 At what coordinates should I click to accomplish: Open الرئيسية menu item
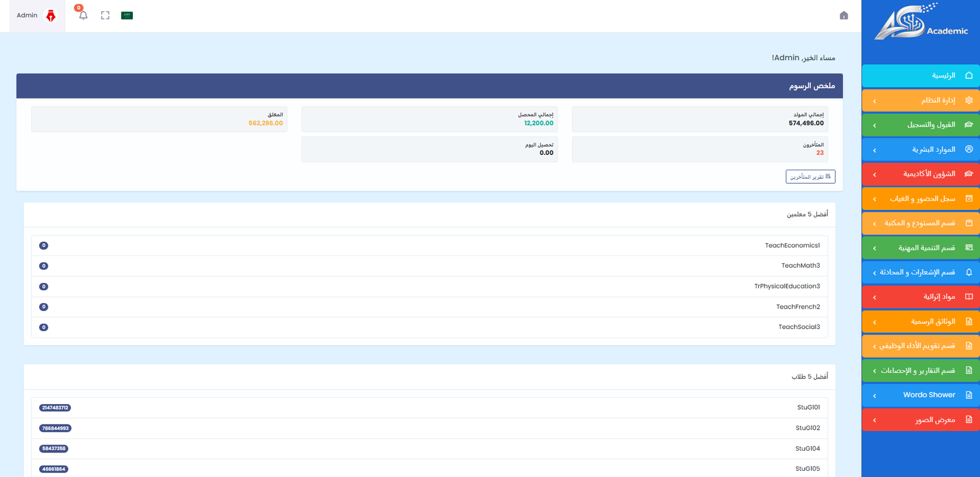click(x=921, y=76)
